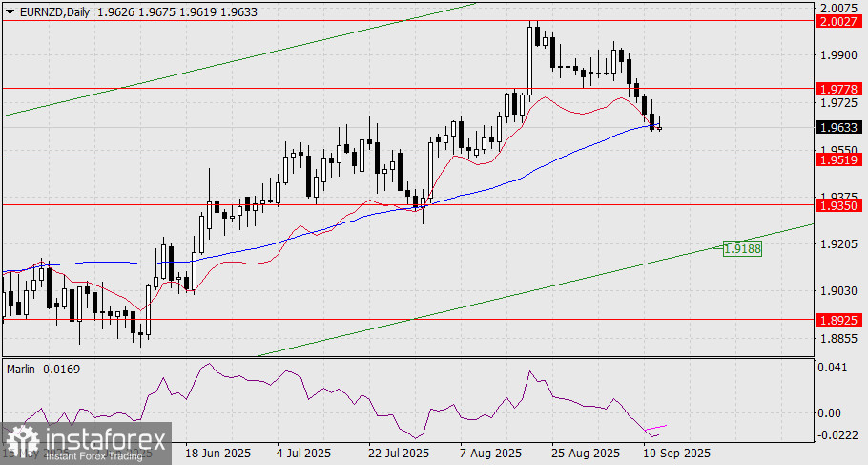The height and width of the screenshot is (465, 868).
Task: Click the 7 Aug 2025 date label
Action: (x=491, y=453)
